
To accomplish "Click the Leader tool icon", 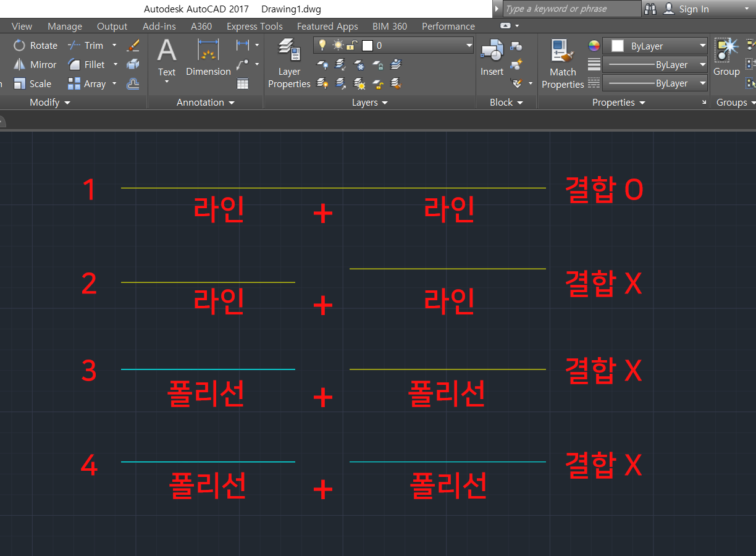I will coord(243,64).
